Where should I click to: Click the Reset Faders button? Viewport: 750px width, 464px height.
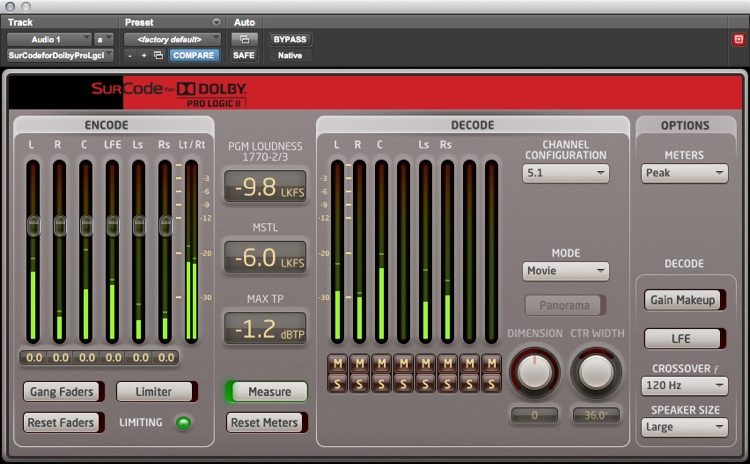(x=64, y=423)
